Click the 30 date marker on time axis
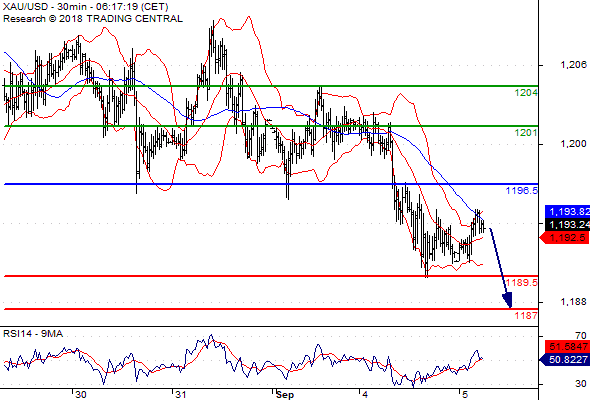The width and height of the screenshot is (590, 400). pos(81,394)
